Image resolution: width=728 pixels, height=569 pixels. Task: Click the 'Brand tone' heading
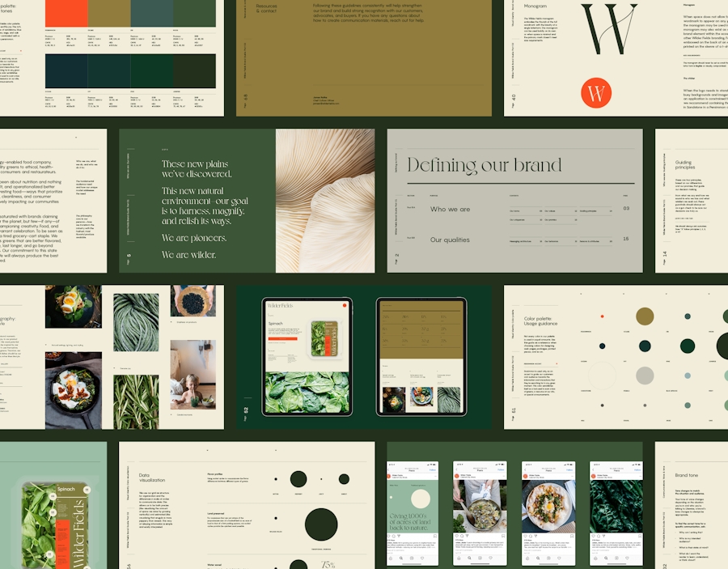pyautogui.click(x=687, y=475)
